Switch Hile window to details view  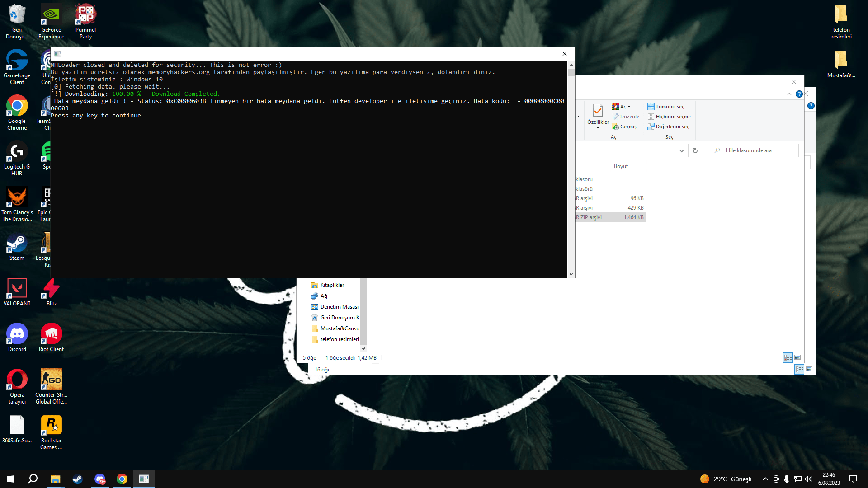pos(788,357)
